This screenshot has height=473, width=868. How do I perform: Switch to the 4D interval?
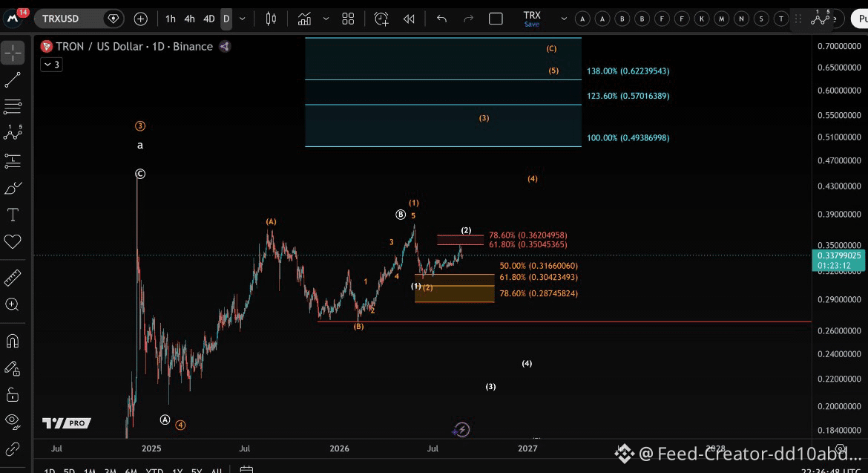coord(208,19)
